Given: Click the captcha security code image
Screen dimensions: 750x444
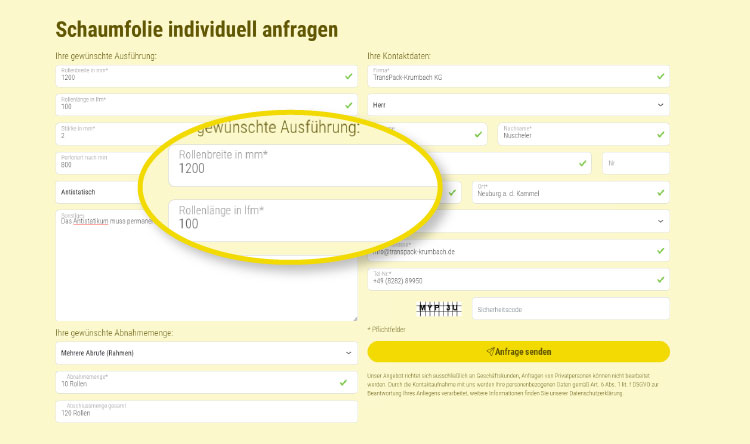Looking at the screenshot, I should [437, 309].
